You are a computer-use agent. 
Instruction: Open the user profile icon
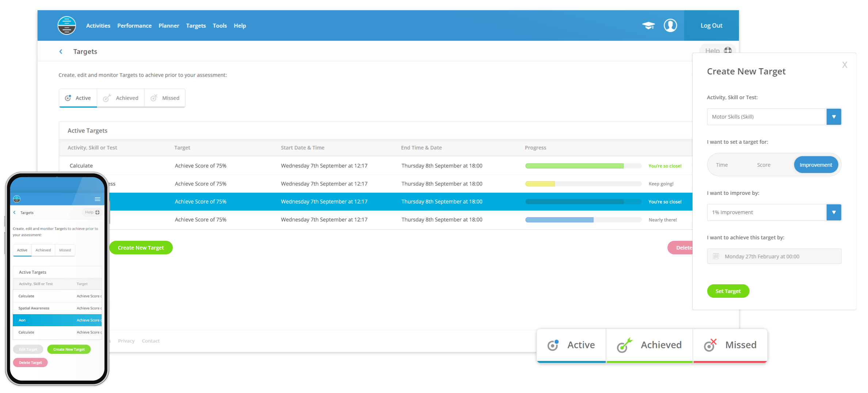(670, 26)
